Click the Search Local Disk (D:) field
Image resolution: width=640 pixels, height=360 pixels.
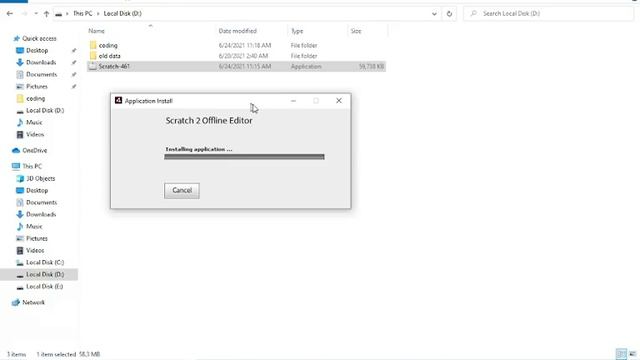549,13
